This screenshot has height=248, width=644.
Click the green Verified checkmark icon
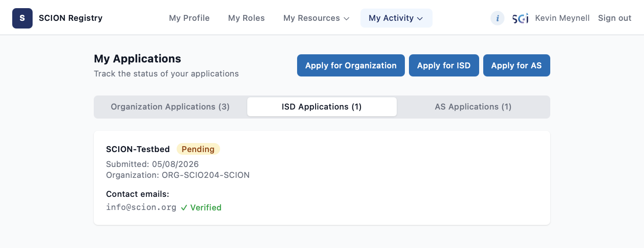click(x=184, y=208)
